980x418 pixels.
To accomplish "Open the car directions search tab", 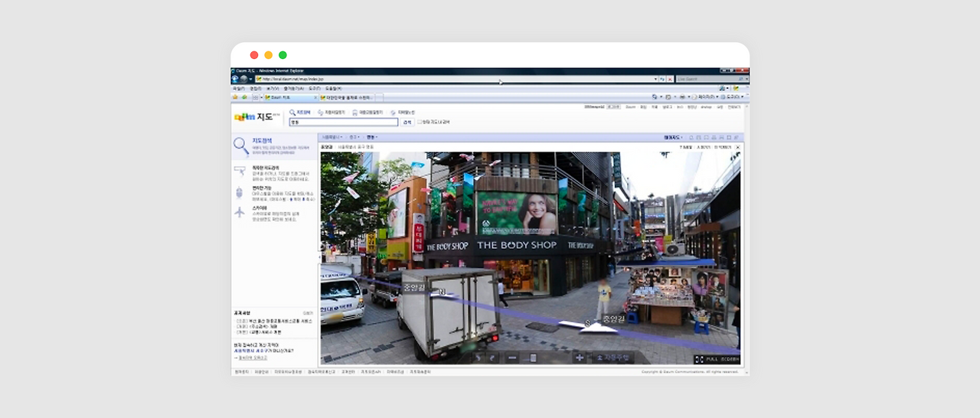I will [332, 112].
